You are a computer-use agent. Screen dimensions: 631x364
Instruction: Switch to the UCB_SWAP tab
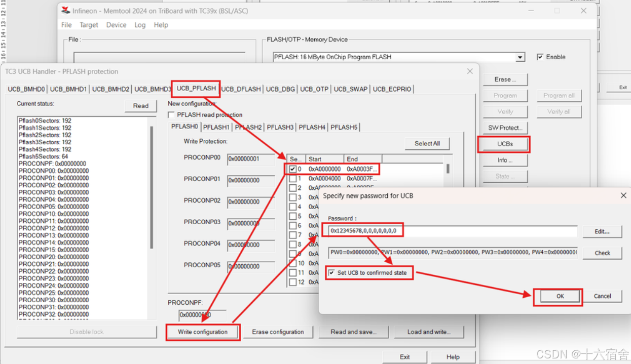(351, 89)
